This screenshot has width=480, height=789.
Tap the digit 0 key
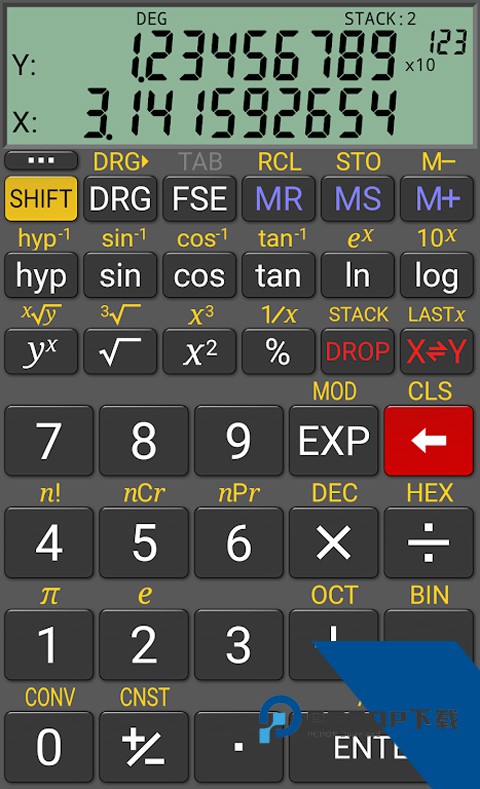[49, 747]
